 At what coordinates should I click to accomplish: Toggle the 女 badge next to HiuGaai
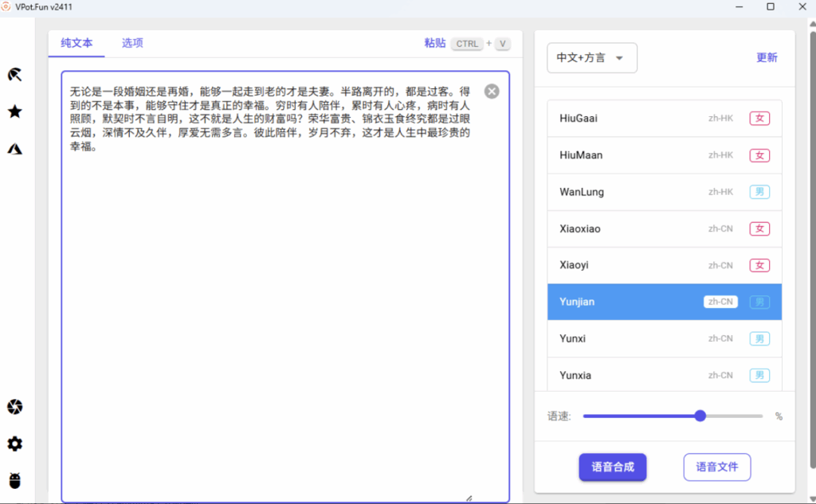point(761,118)
